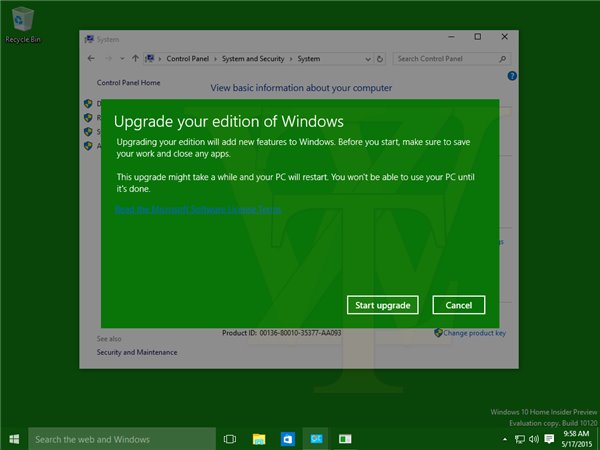Show hidden system tray icons
This screenshot has width=600, height=450.
point(504,439)
